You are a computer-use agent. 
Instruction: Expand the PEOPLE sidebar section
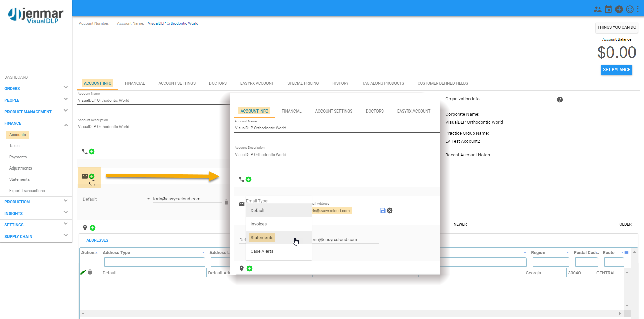coord(66,99)
